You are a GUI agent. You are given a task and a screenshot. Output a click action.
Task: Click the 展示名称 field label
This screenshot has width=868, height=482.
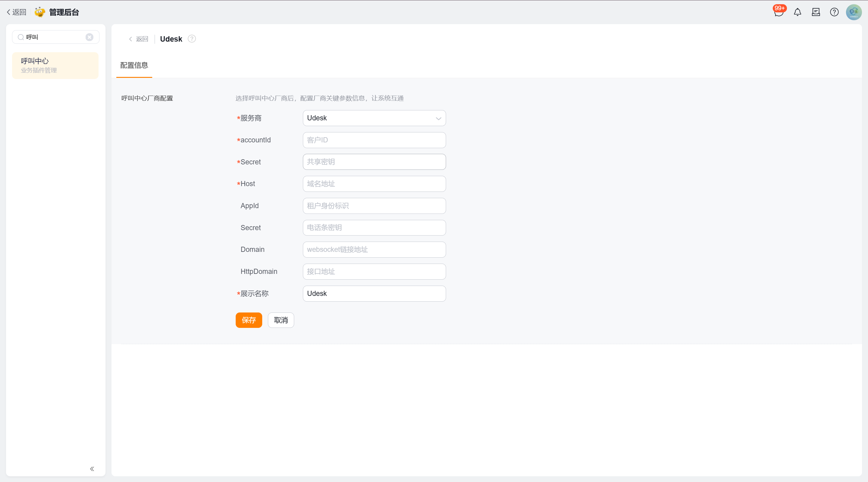(254, 293)
